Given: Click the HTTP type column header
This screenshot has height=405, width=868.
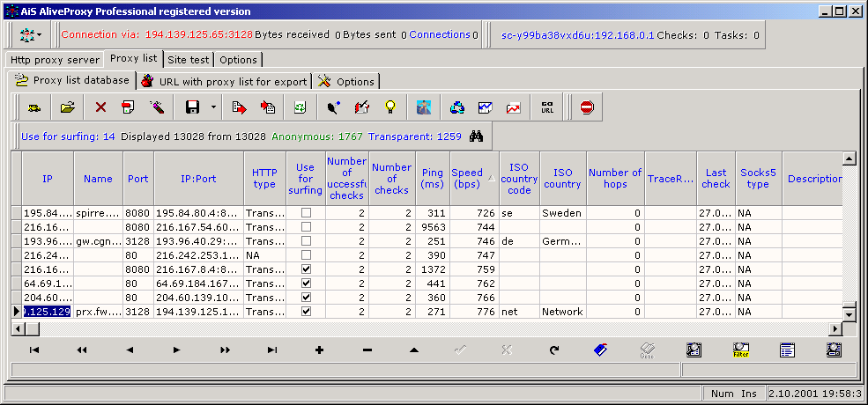Looking at the screenshot, I should click(264, 178).
